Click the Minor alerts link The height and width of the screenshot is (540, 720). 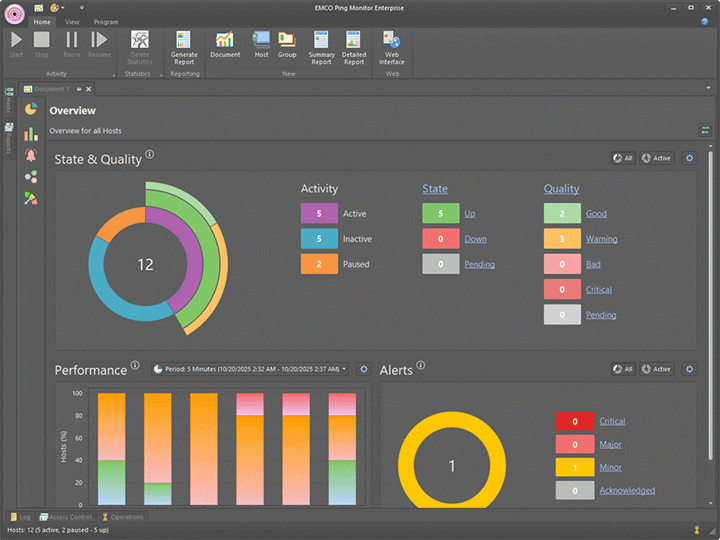pyautogui.click(x=610, y=467)
